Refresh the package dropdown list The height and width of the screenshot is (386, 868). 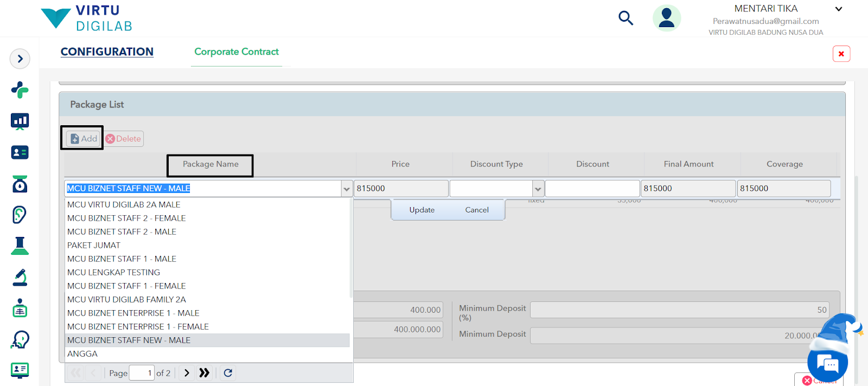click(228, 372)
